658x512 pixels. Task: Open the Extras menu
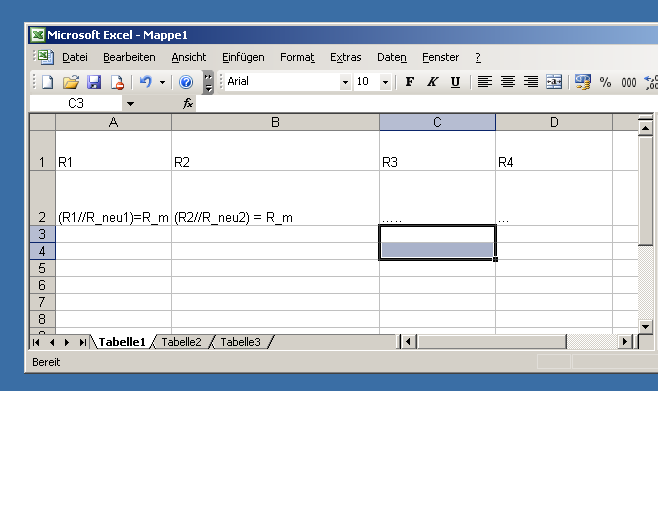click(346, 57)
